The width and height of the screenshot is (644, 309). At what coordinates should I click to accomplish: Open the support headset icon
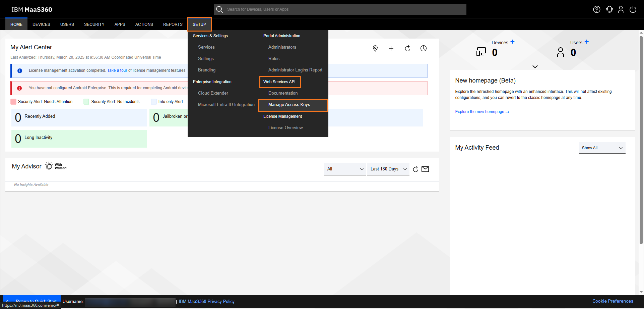609,9
